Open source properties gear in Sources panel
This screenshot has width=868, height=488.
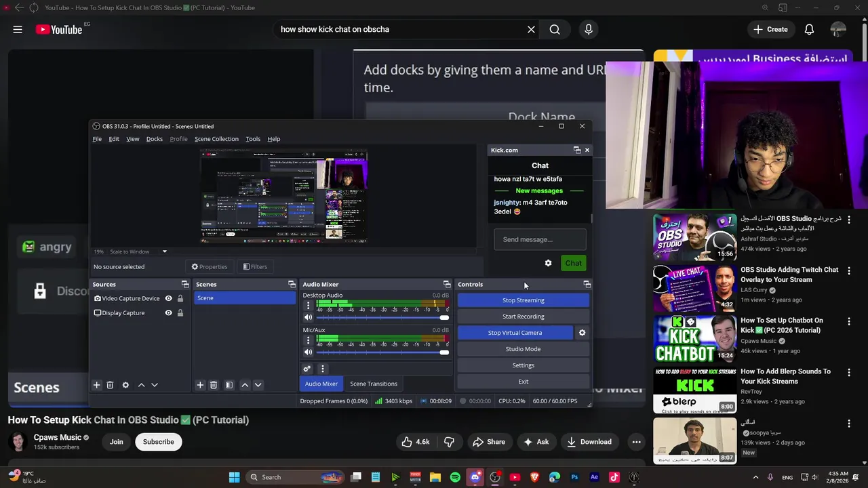pos(125,385)
